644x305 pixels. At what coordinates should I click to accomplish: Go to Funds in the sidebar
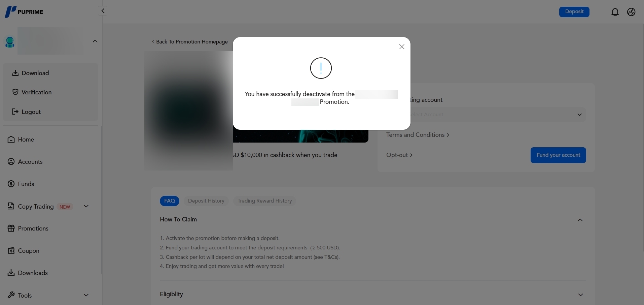pyautogui.click(x=21, y=184)
